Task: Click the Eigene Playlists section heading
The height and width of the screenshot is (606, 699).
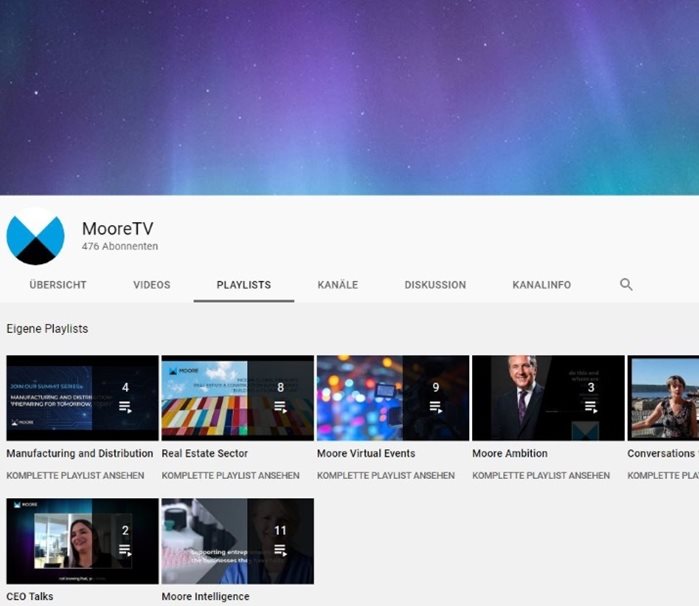Action: 47,329
